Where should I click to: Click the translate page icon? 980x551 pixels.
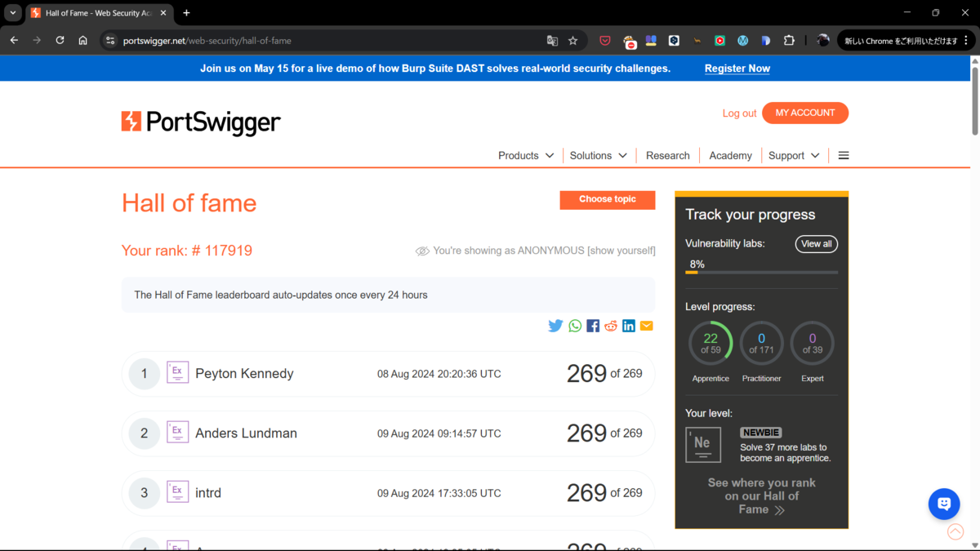(x=552, y=40)
